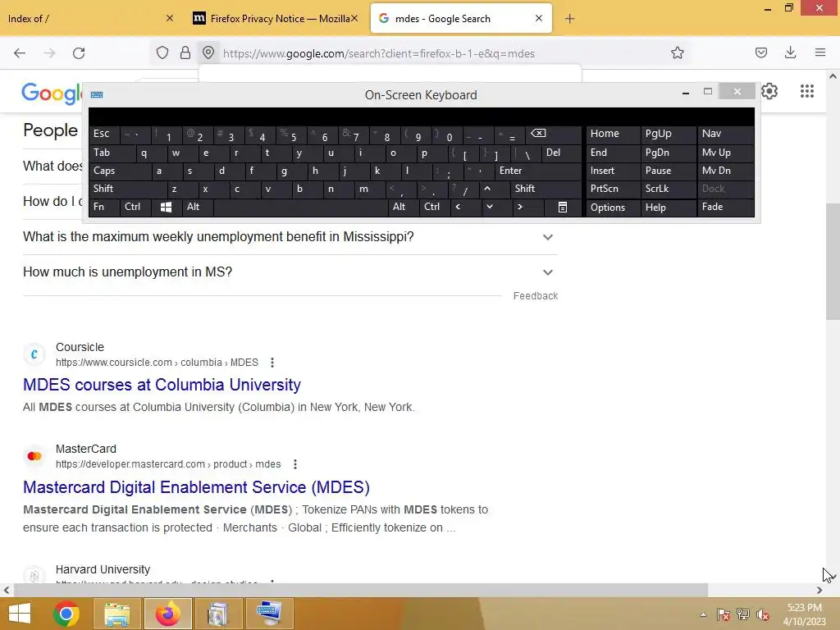Click the Feedback link
840x630 pixels.
535,296
